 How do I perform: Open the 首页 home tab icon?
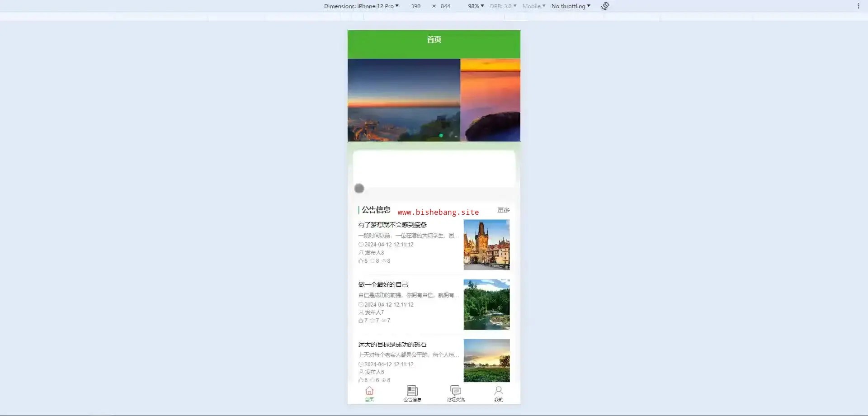369,391
